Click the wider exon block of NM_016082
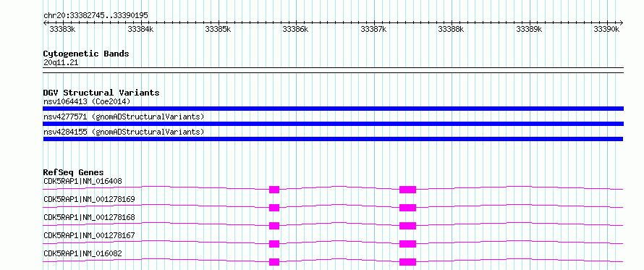The image size is (644, 270). point(408,262)
